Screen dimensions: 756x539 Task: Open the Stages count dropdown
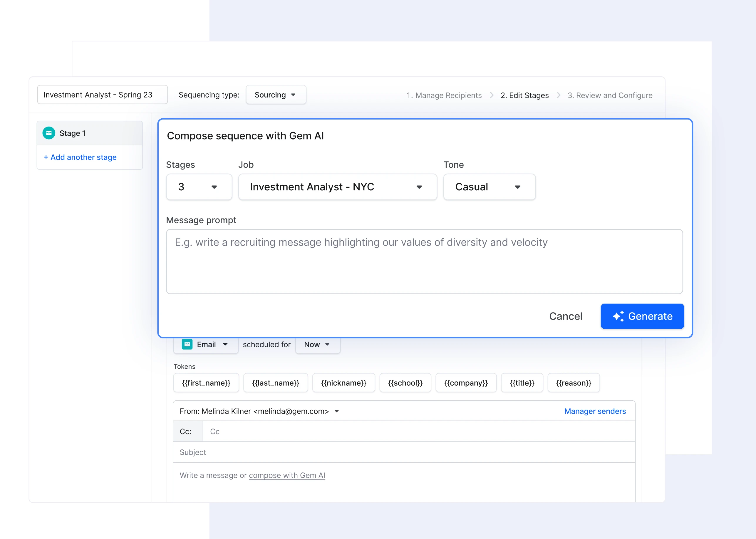[199, 187]
